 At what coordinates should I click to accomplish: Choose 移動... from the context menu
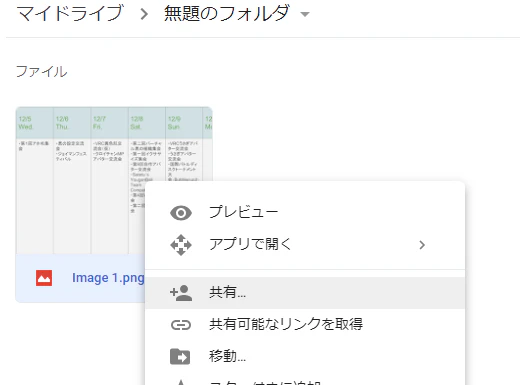(x=305, y=356)
